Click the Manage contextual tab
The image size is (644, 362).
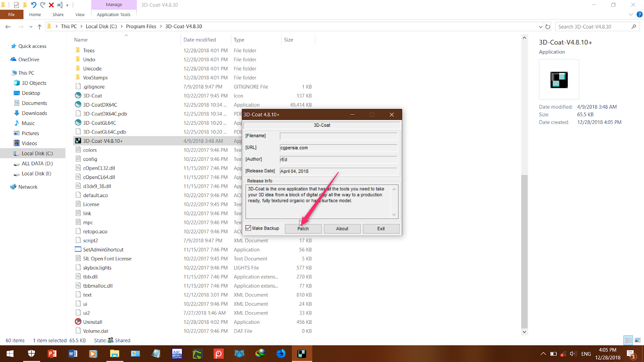point(114,5)
